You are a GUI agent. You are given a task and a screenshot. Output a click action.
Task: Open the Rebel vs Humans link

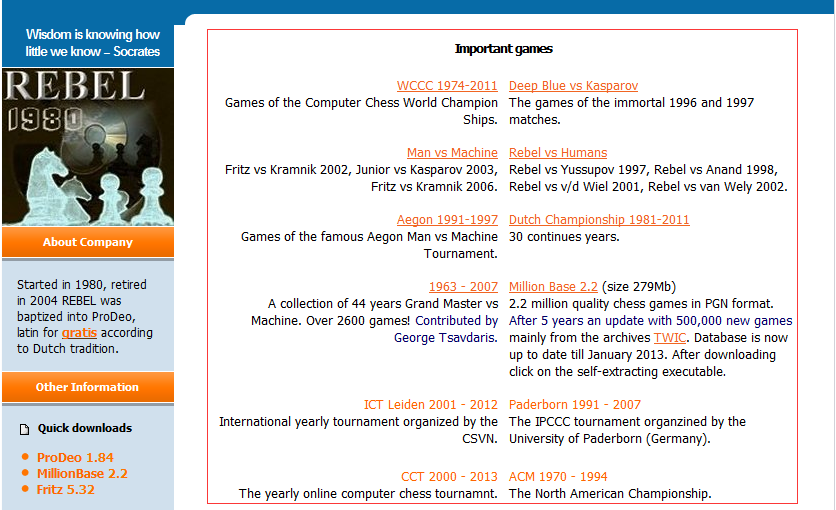(x=558, y=153)
